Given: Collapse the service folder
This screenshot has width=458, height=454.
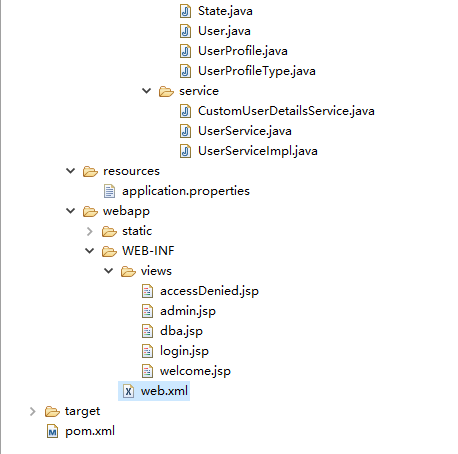Looking at the screenshot, I should click(147, 91).
